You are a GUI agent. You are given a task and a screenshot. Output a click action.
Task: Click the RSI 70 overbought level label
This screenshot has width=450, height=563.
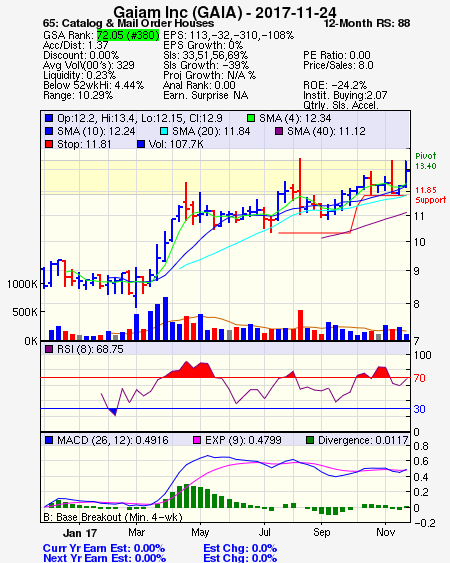419,378
